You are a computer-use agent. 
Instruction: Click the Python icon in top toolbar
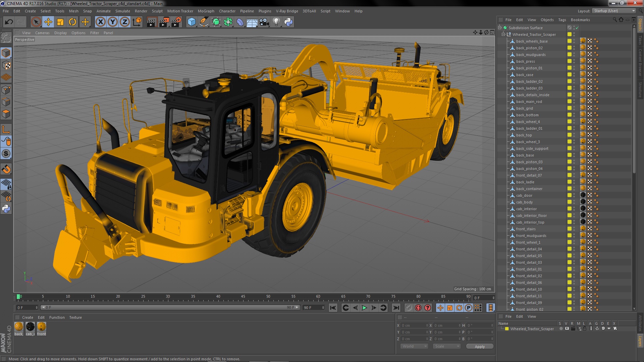click(288, 22)
